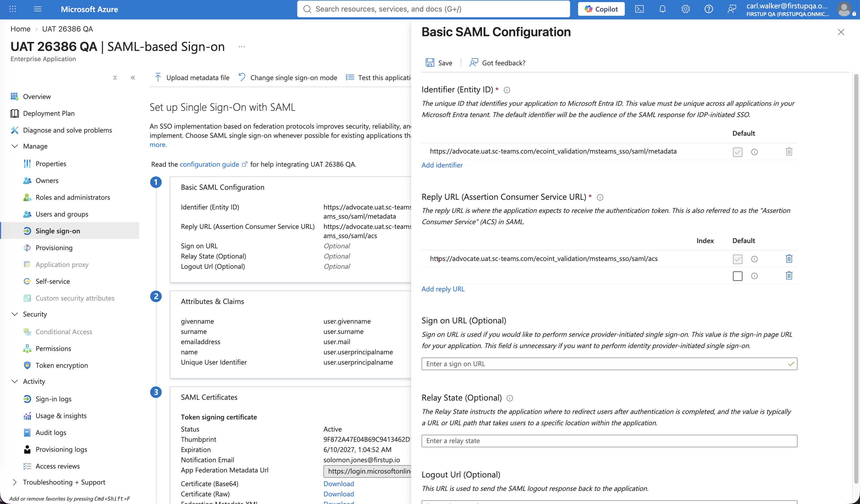Go to Home in the breadcrumb
The height and width of the screenshot is (504, 860).
(x=20, y=29)
